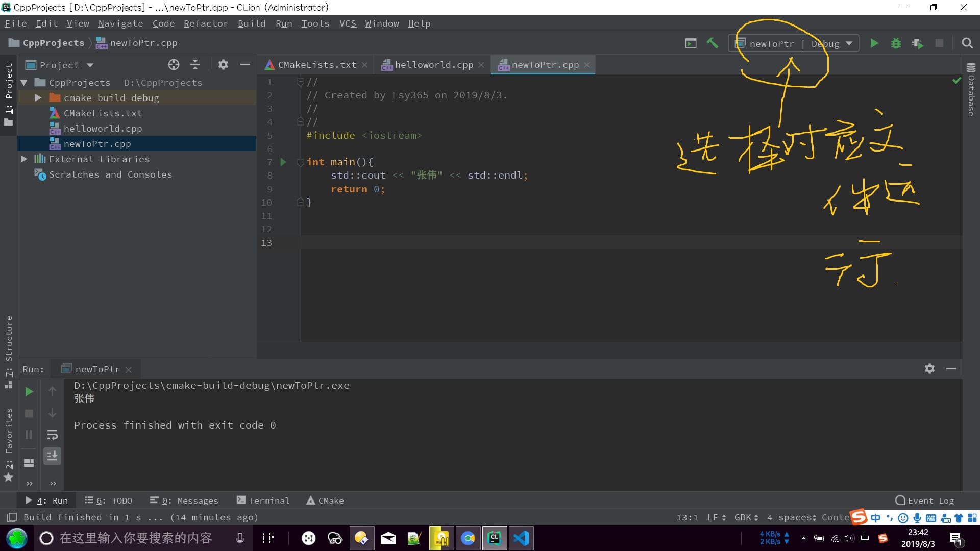The width and height of the screenshot is (980, 551).
Task: Run the newToPtr configuration with green play icon
Action: [874, 43]
